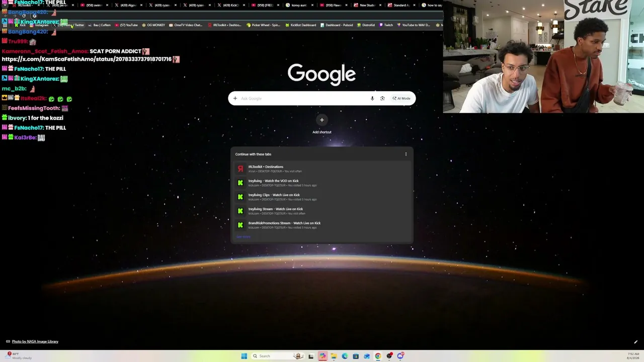The width and height of the screenshot is (644, 362).
Task: Open treyliving Stream Watch Live on Kick
Action: [x=322, y=211]
